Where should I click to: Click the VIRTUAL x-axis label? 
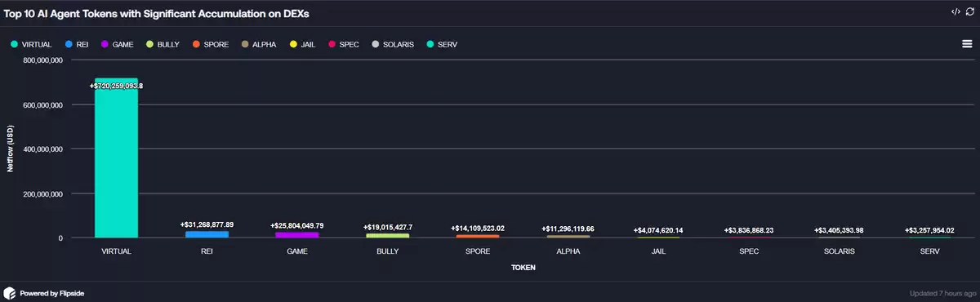(117, 251)
